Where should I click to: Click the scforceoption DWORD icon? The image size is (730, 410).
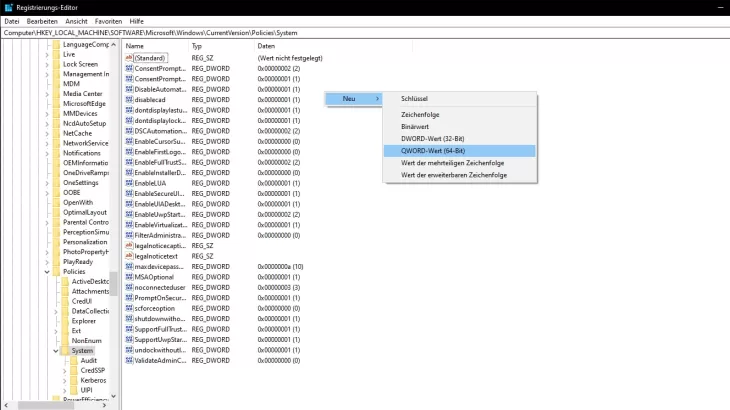[x=129, y=308]
